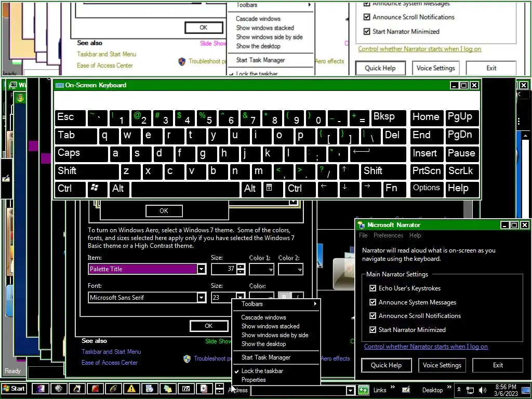Toggle the Insert key on the keyboard
The width and height of the screenshot is (532, 399).
426,153
